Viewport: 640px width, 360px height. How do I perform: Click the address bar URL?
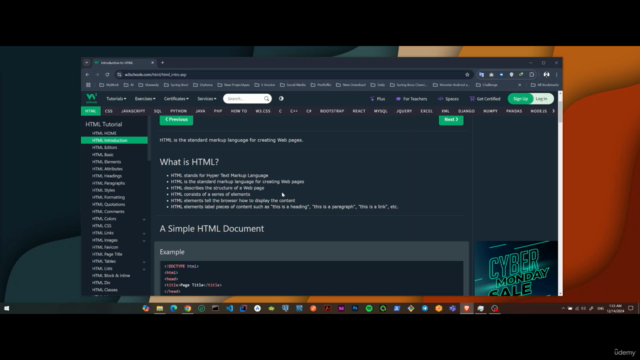click(156, 75)
